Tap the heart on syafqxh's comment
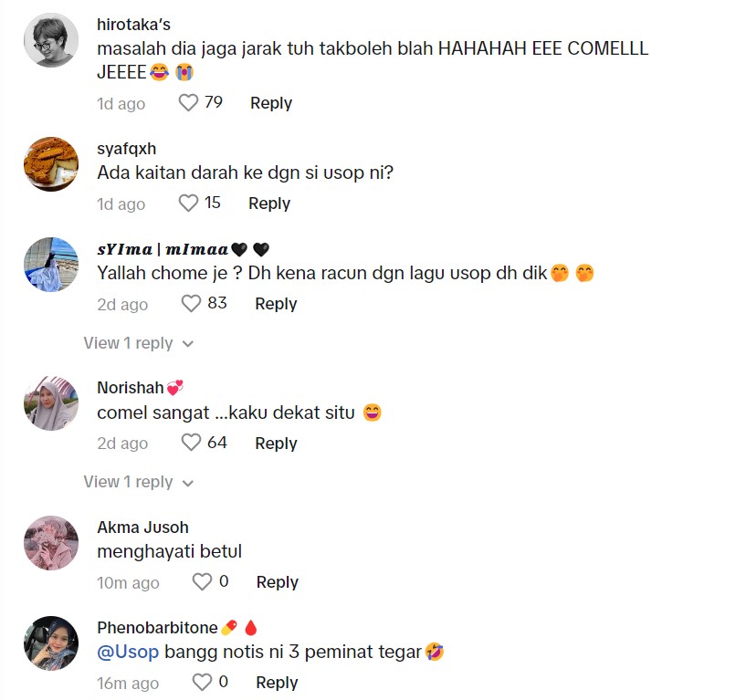This screenshot has width=746, height=700. 188,203
